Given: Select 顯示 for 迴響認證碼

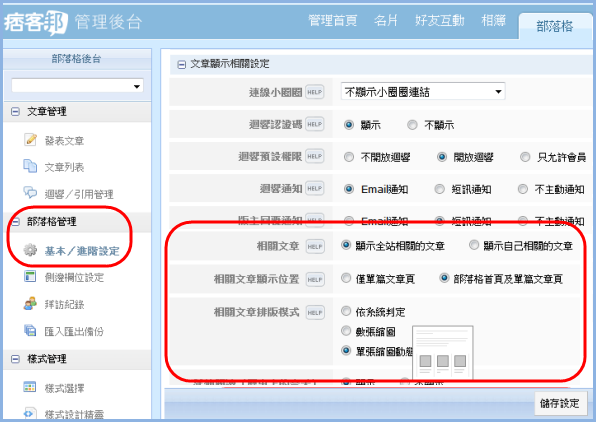Looking at the screenshot, I should pos(349,125).
